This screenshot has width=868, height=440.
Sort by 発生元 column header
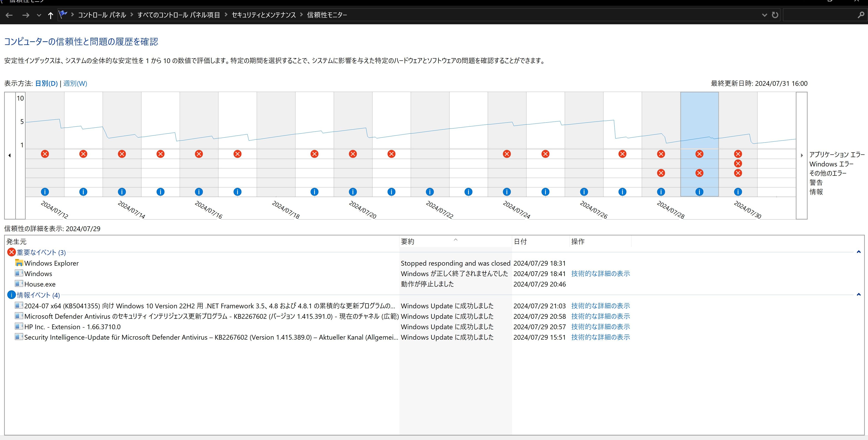coord(202,242)
